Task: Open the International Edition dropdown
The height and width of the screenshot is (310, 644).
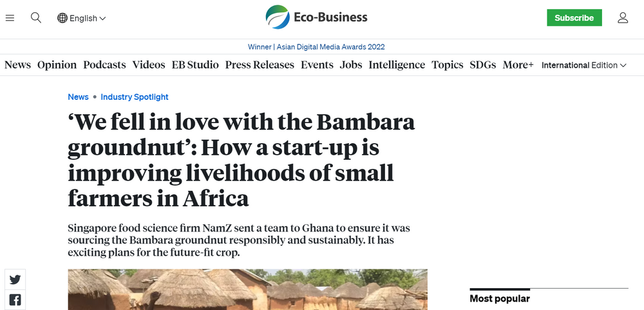Action: (583, 65)
